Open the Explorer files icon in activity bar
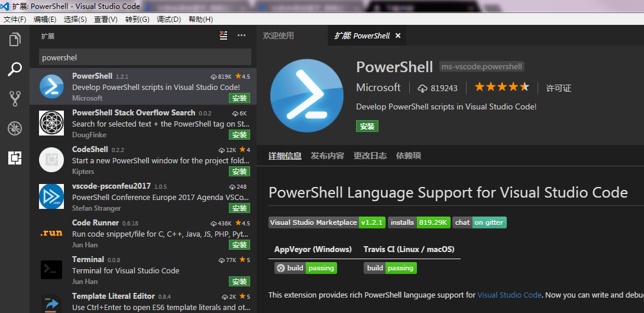The width and height of the screenshot is (644, 313). 15,40
